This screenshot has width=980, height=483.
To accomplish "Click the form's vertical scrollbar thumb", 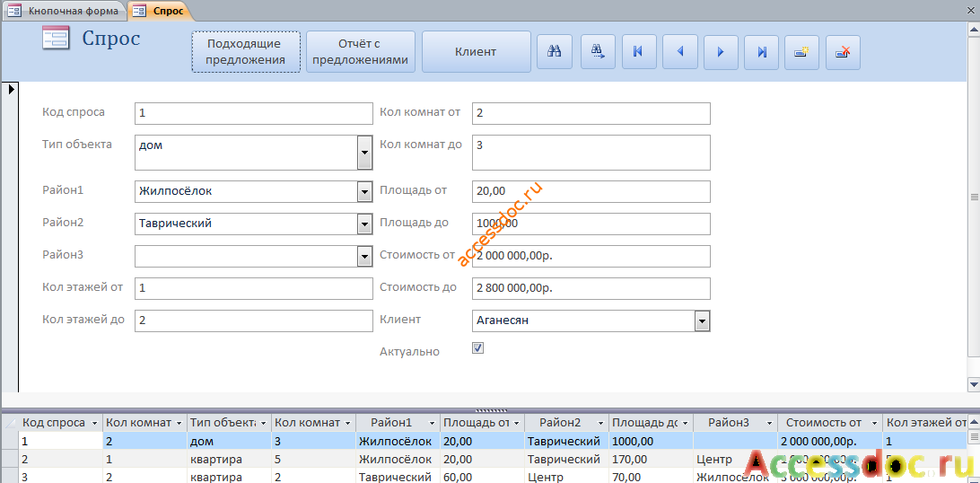I will point(973,197).
